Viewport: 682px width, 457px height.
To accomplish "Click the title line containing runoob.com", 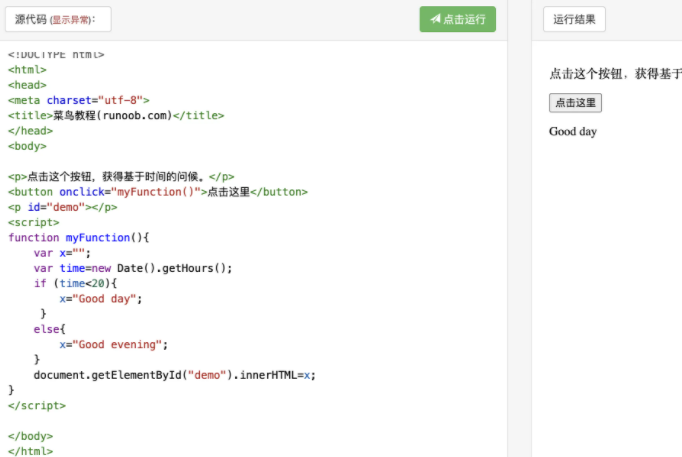I will coord(116,116).
